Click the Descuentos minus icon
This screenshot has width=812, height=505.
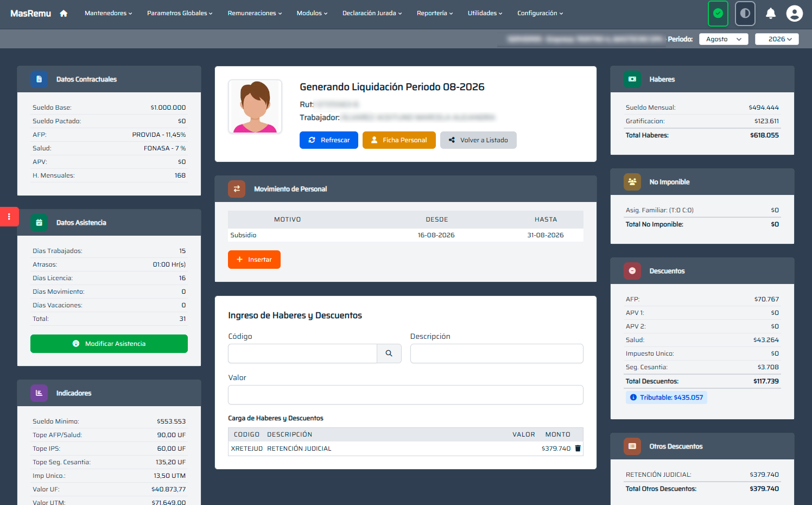tap(632, 271)
